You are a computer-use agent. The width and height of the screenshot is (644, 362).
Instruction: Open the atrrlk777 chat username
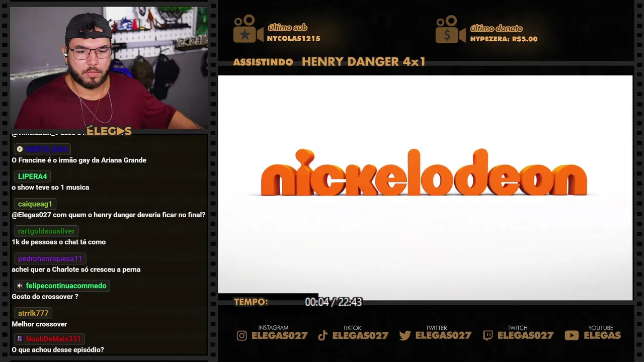[33, 313]
